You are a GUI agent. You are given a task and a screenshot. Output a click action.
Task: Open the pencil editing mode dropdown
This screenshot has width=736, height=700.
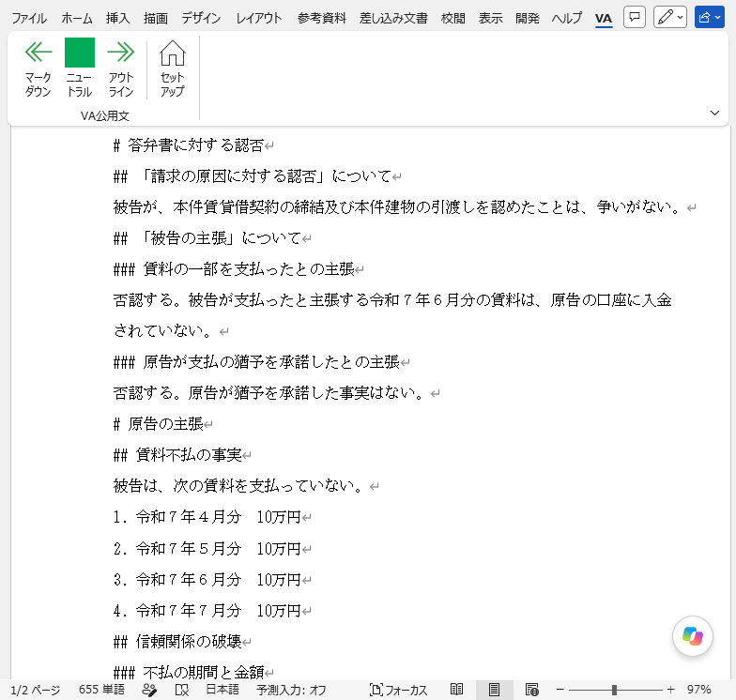click(x=670, y=18)
